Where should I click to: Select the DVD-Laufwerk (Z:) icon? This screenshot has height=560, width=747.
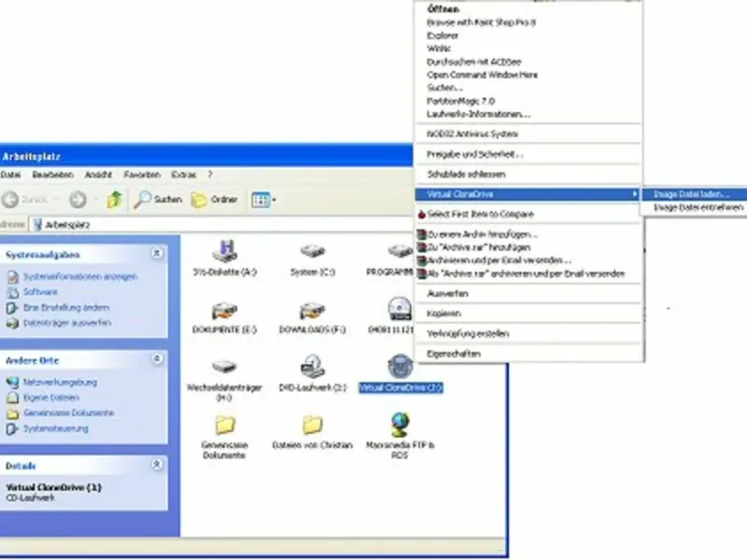(313, 366)
